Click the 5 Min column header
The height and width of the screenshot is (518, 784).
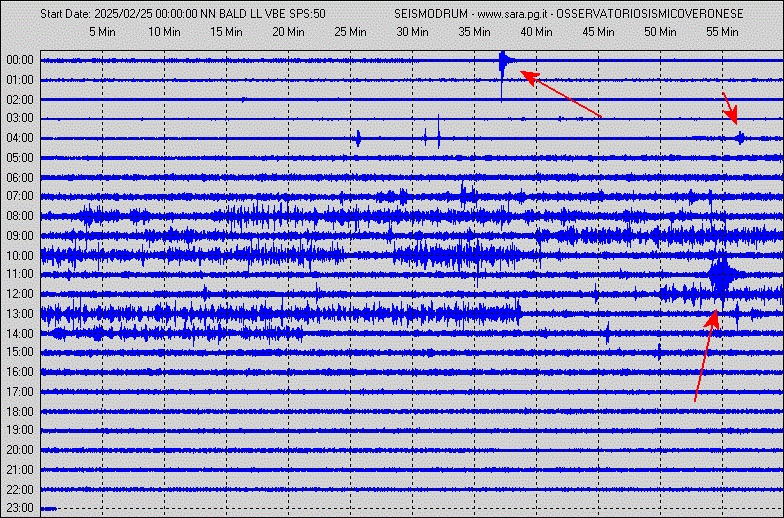102,32
